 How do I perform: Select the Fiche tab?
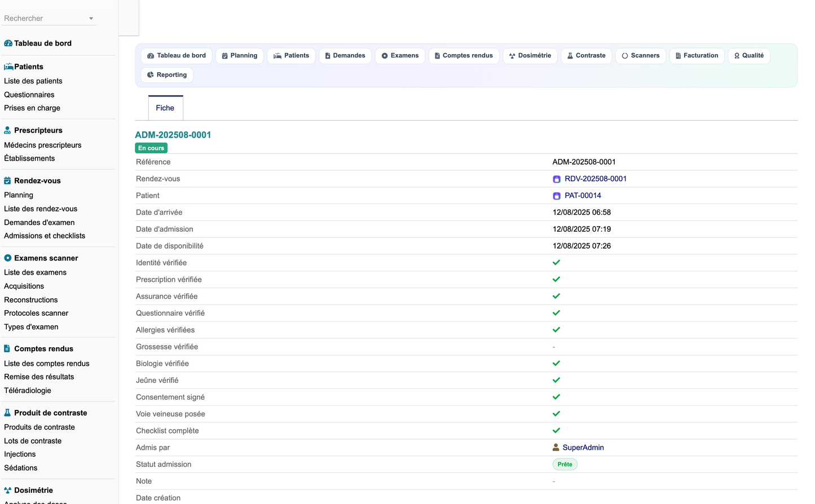click(x=165, y=108)
